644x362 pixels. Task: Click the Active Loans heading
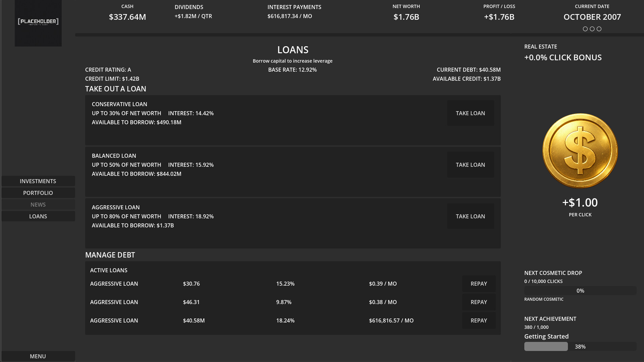[109, 270]
